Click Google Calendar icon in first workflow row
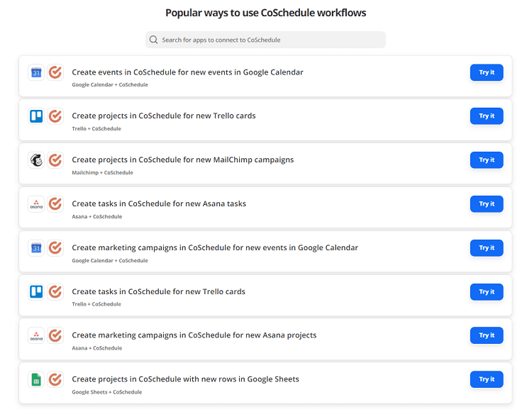 [x=36, y=72]
